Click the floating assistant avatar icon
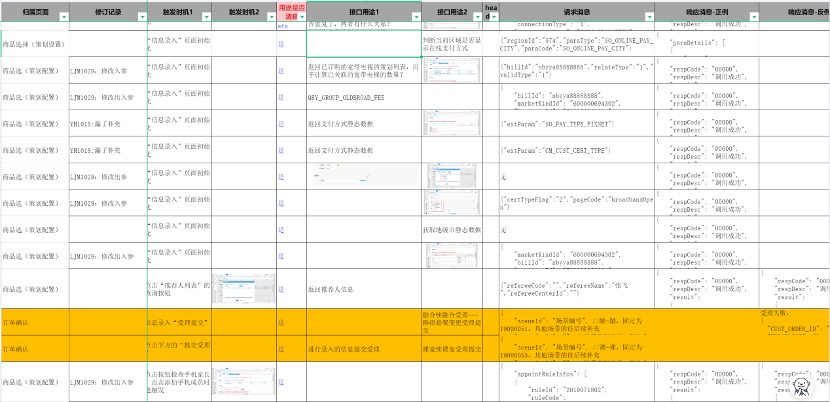 point(804,387)
